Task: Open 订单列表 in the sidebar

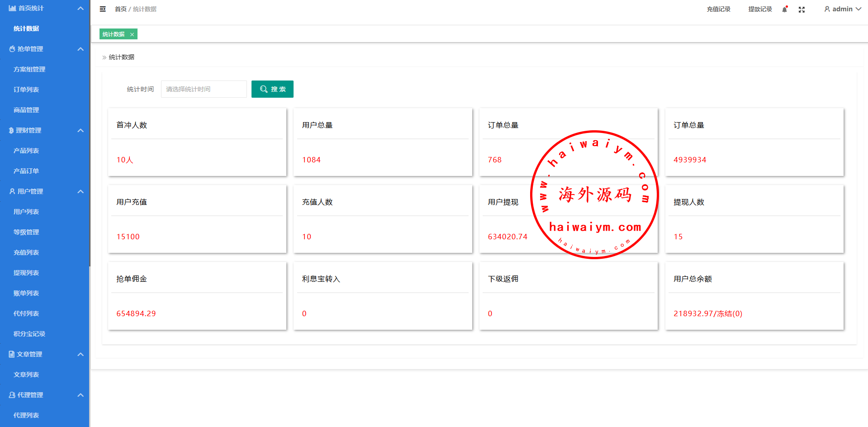Action: (26, 90)
